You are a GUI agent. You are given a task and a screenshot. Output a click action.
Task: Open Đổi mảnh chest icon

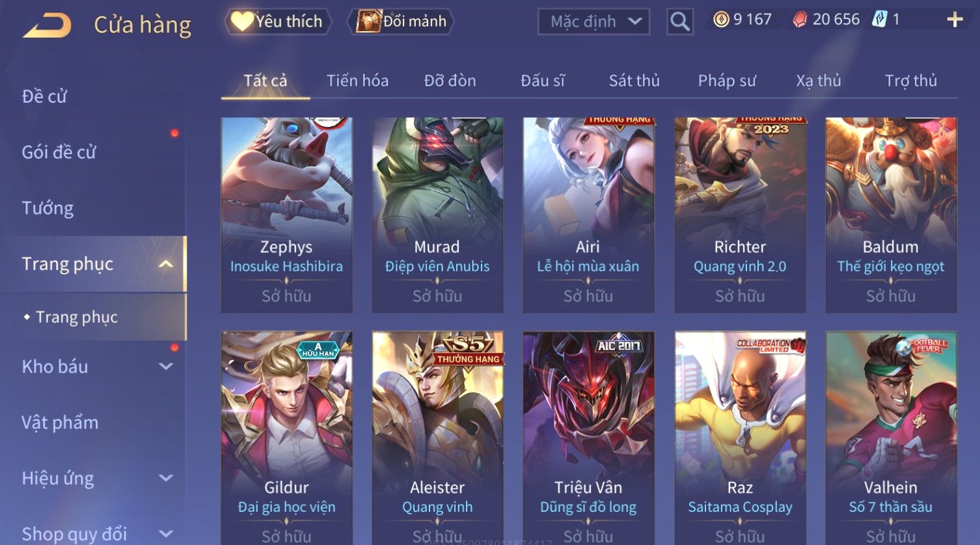pyautogui.click(x=368, y=21)
